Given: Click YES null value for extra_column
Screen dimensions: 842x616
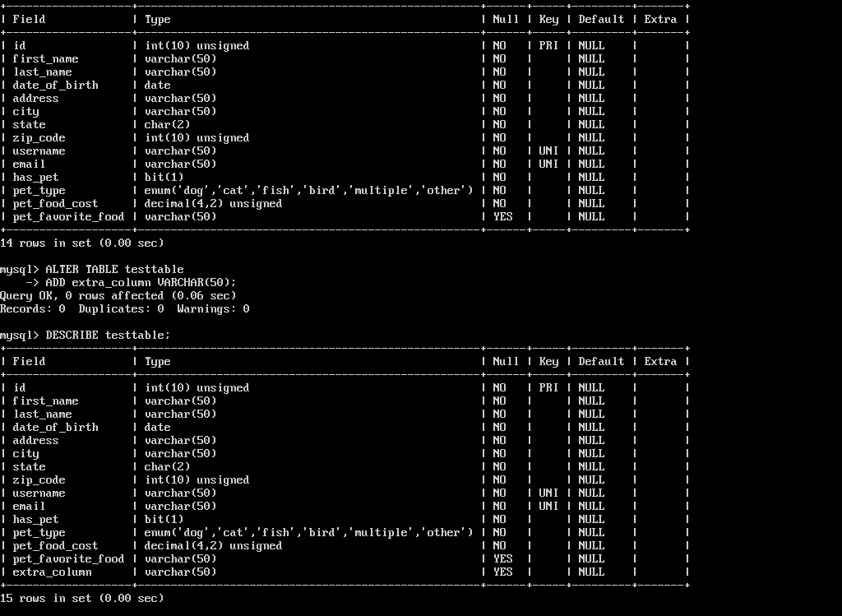Looking at the screenshot, I should [x=502, y=572].
